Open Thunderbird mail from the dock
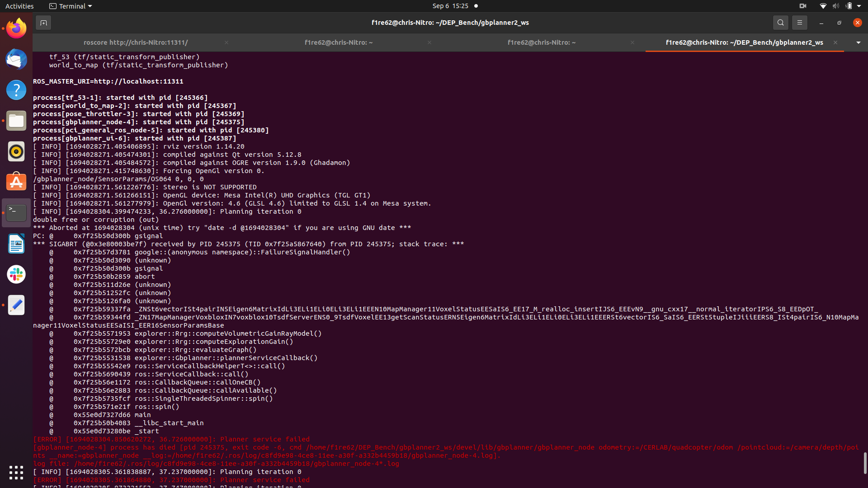The width and height of the screenshot is (868, 488). point(16,59)
